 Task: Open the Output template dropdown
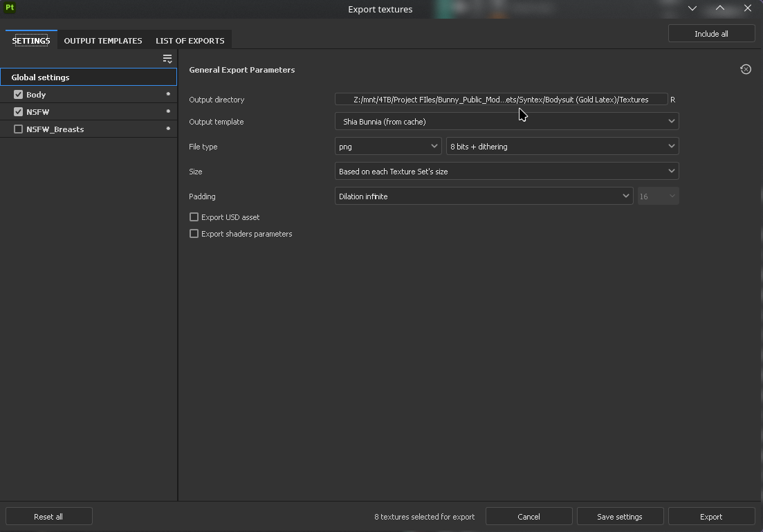[x=506, y=122]
